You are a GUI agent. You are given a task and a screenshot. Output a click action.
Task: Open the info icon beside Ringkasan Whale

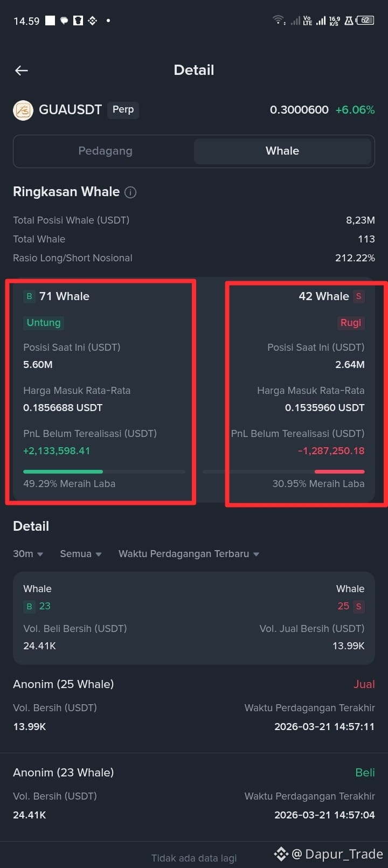(130, 192)
